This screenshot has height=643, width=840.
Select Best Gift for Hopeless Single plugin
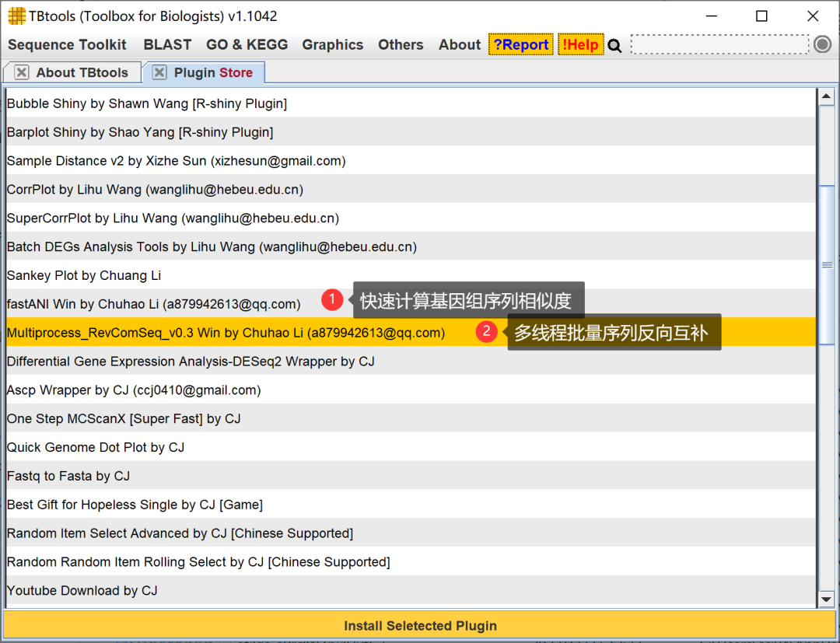click(x=411, y=505)
